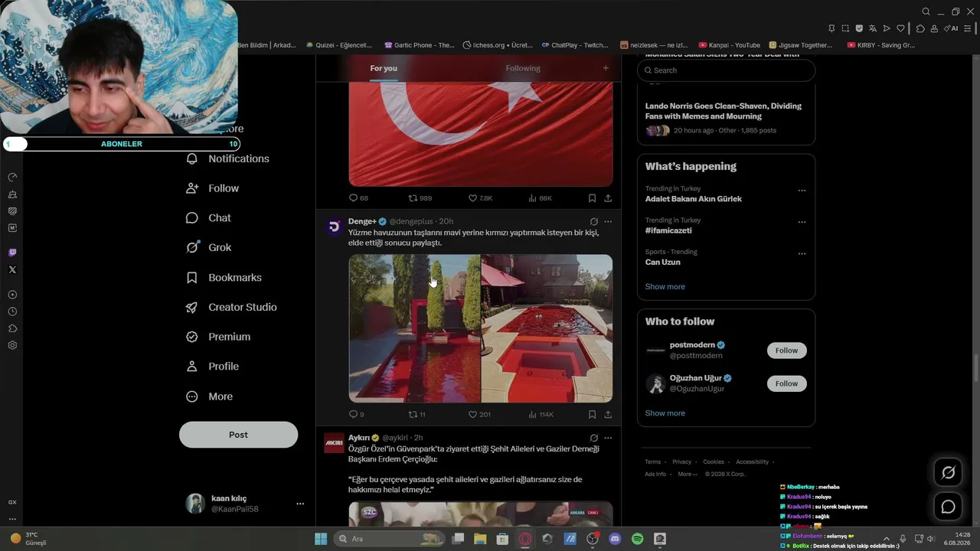Open options for the Can Uzun trend
Image resolution: width=980 pixels, height=551 pixels.
[802, 253]
